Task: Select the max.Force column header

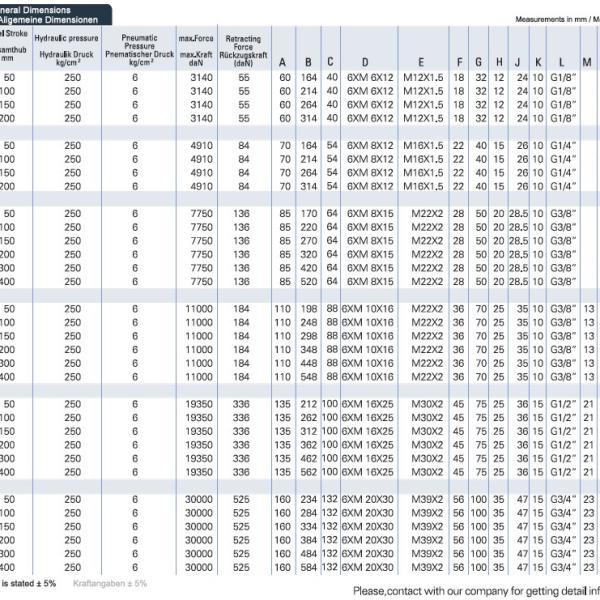Action: tap(196, 50)
